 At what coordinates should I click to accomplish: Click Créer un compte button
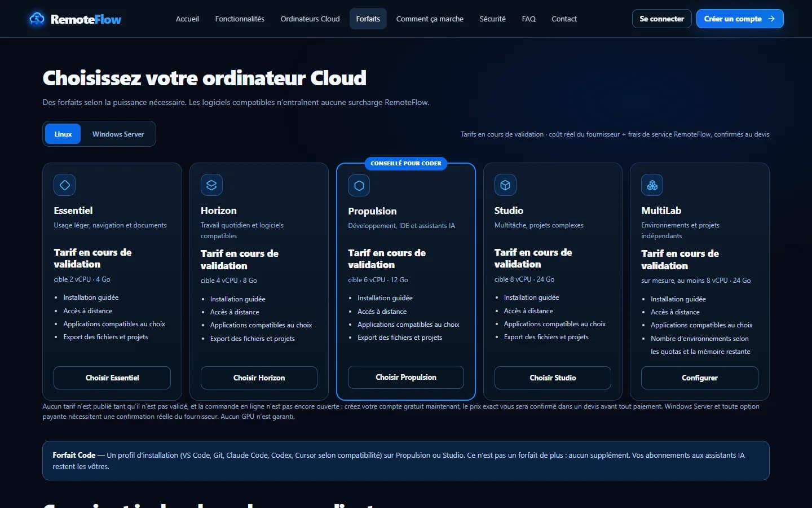[x=740, y=19]
